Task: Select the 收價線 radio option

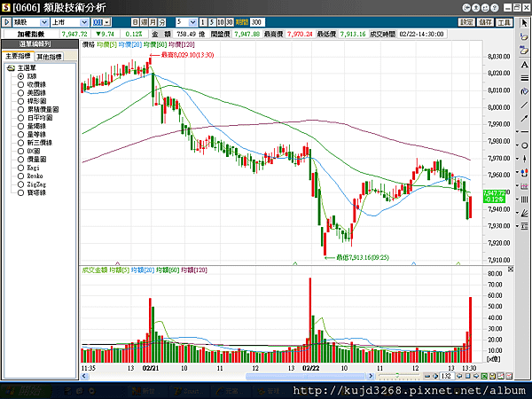Action: pos(20,84)
